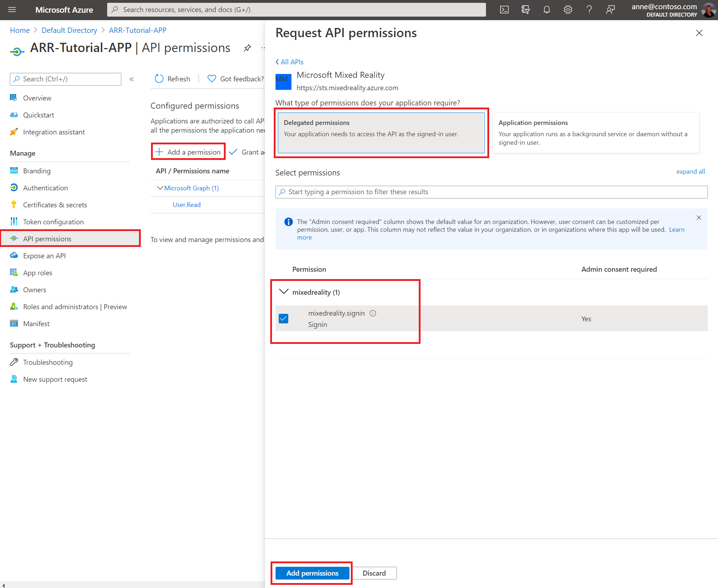Click the permissions search input field
Image resolution: width=718 pixels, height=588 pixels.
coord(490,191)
